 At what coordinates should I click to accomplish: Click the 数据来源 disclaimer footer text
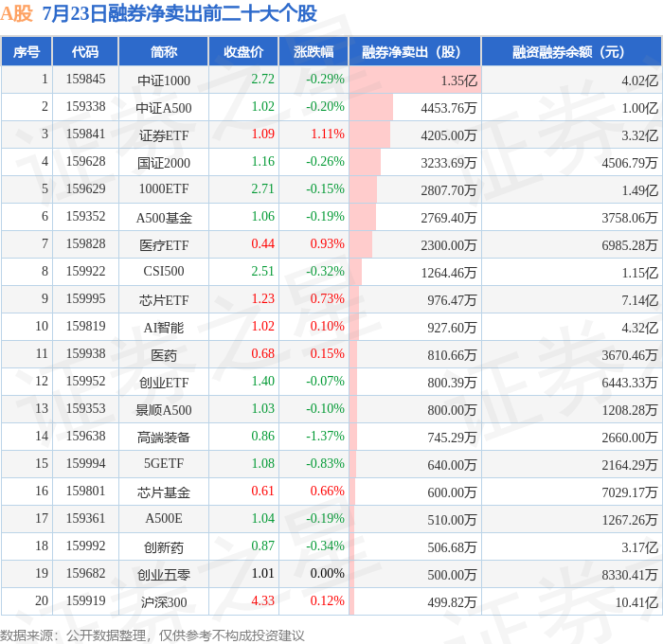[152, 635]
